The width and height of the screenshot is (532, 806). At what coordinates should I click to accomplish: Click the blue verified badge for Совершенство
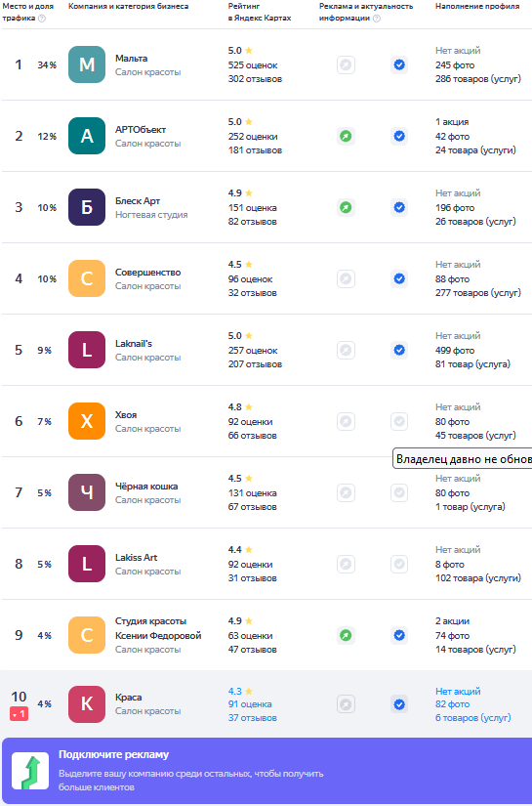pyautogui.click(x=399, y=279)
